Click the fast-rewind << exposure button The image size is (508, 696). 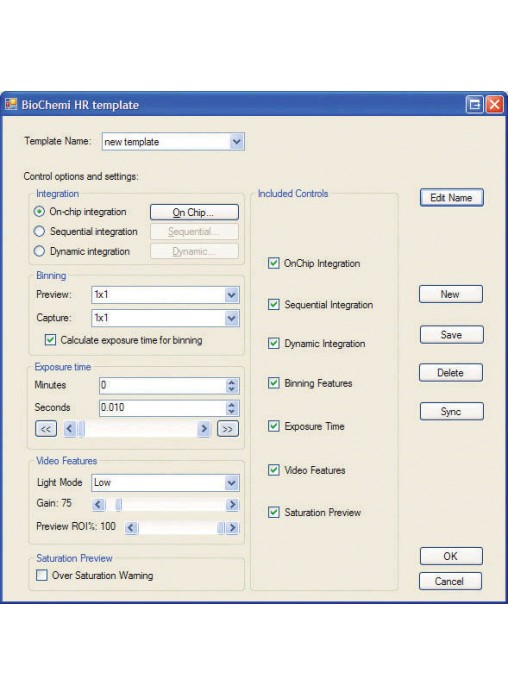(46, 429)
